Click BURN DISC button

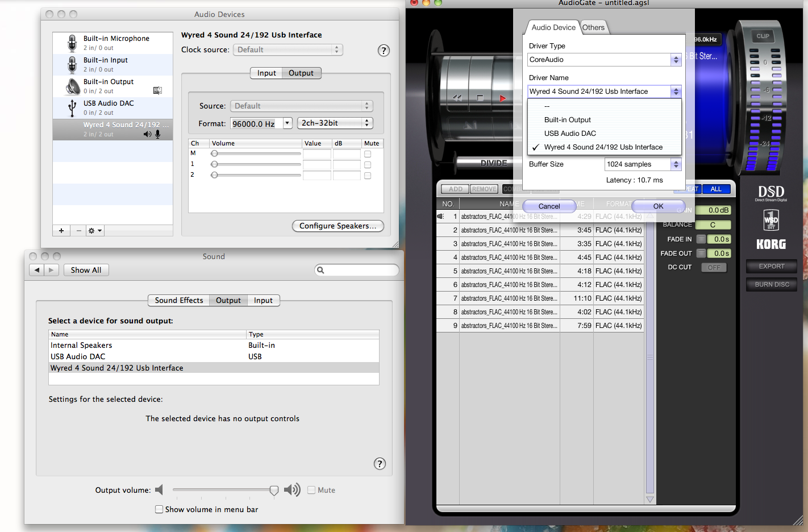pos(772,284)
